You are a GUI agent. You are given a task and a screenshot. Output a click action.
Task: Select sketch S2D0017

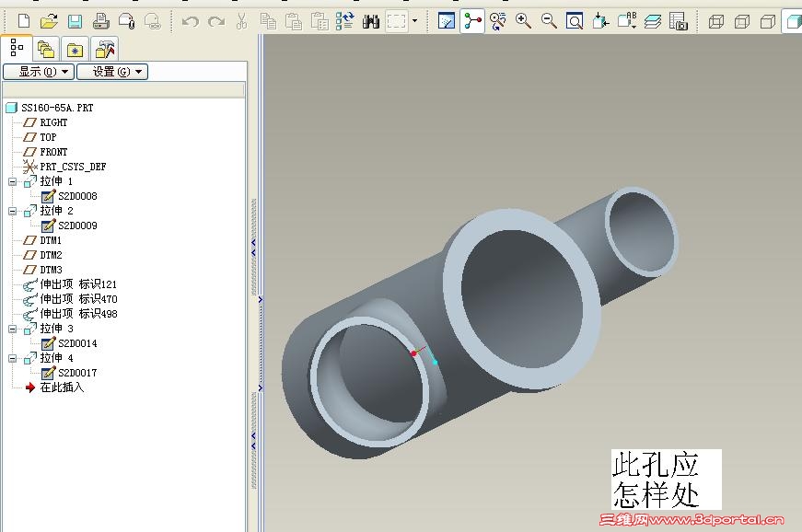(x=69, y=373)
